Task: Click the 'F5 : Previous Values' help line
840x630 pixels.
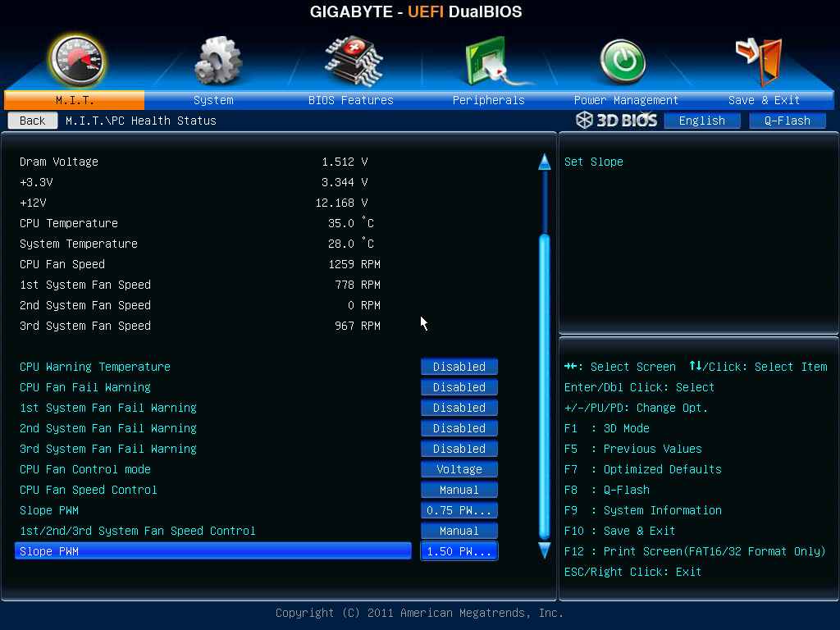Action: coord(633,449)
